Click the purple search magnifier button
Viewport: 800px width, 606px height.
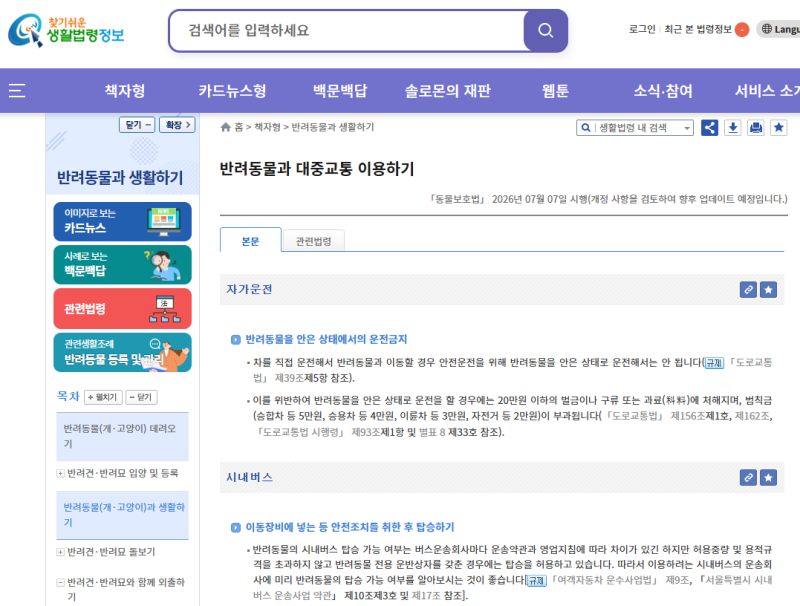545,31
